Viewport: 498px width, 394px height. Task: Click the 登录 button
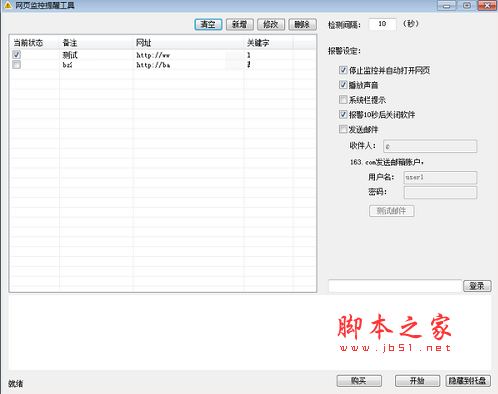coord(477,286)
